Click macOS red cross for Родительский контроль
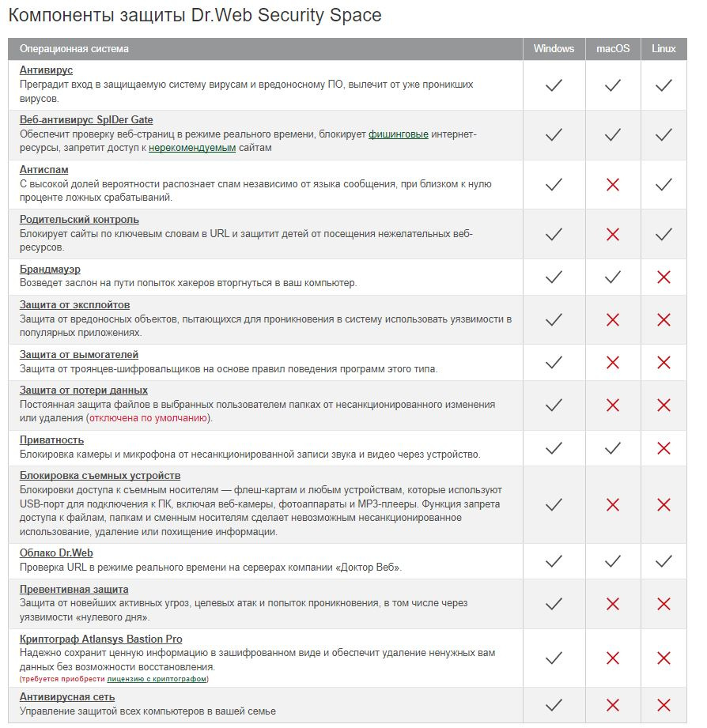Screen dimensions: 707x728 tap(612, 235)
